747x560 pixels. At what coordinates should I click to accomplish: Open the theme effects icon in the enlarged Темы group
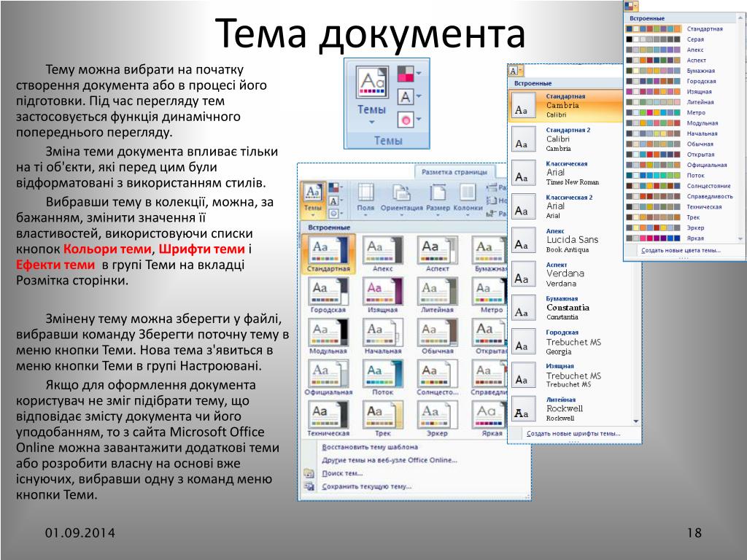(406, 120)
